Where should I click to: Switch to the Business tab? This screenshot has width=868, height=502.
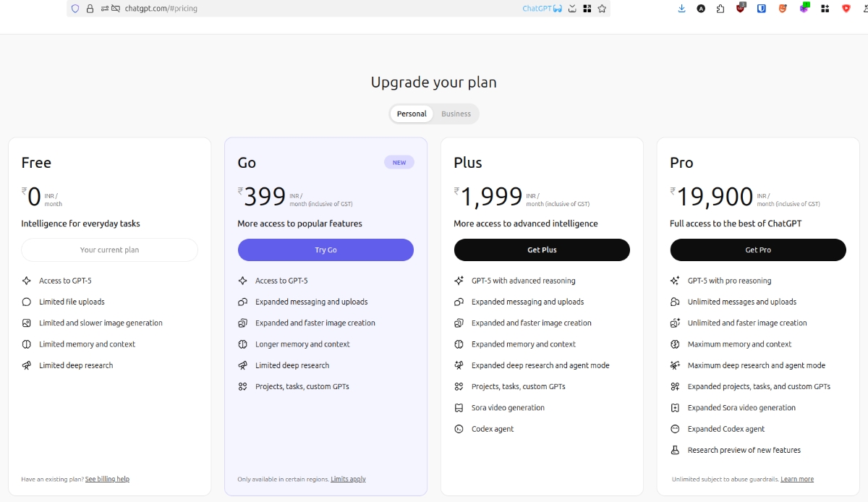click(456, 114)
